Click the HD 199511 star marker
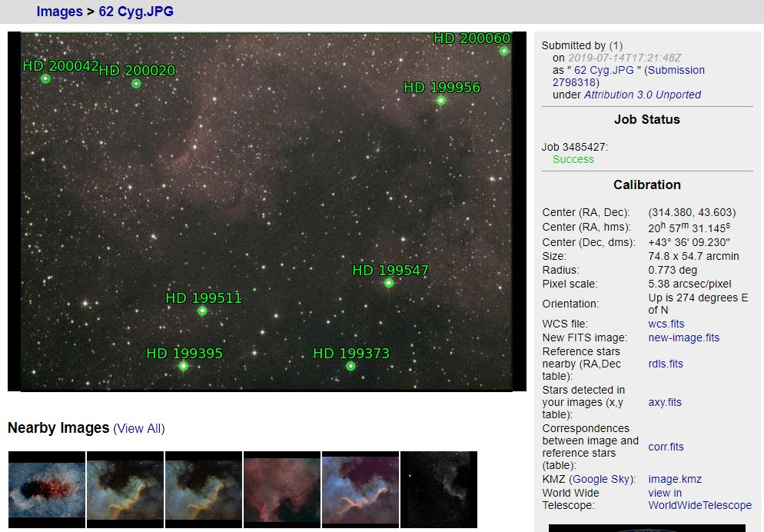 coord(202,311)
